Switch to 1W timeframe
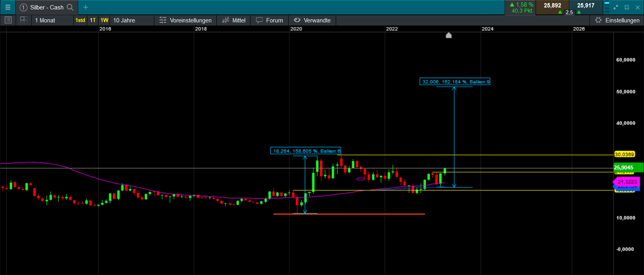The width and height of the screenshot is (644, 275). [x=104, y=20]
